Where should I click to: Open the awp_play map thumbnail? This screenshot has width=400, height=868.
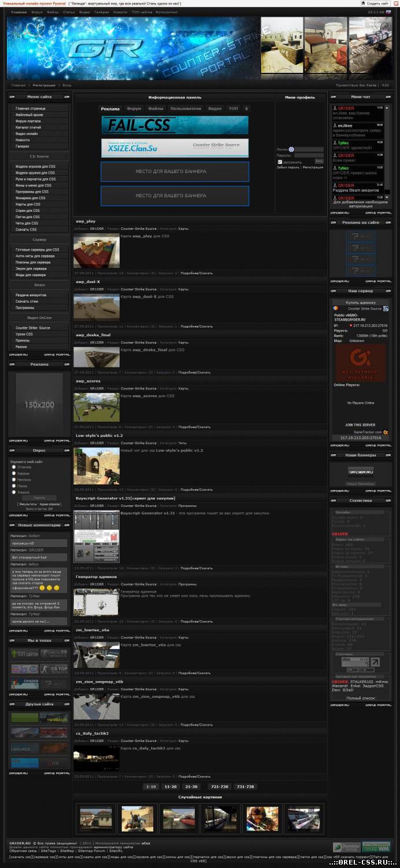coord(97,252)
